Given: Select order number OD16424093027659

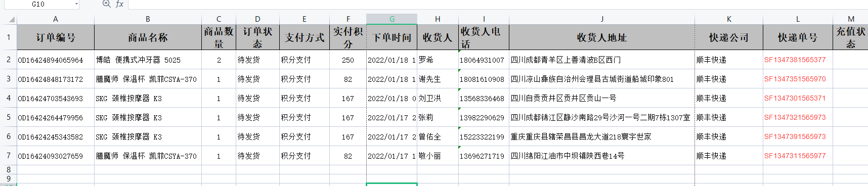Looking at the screenshot, I should [56, 156].
